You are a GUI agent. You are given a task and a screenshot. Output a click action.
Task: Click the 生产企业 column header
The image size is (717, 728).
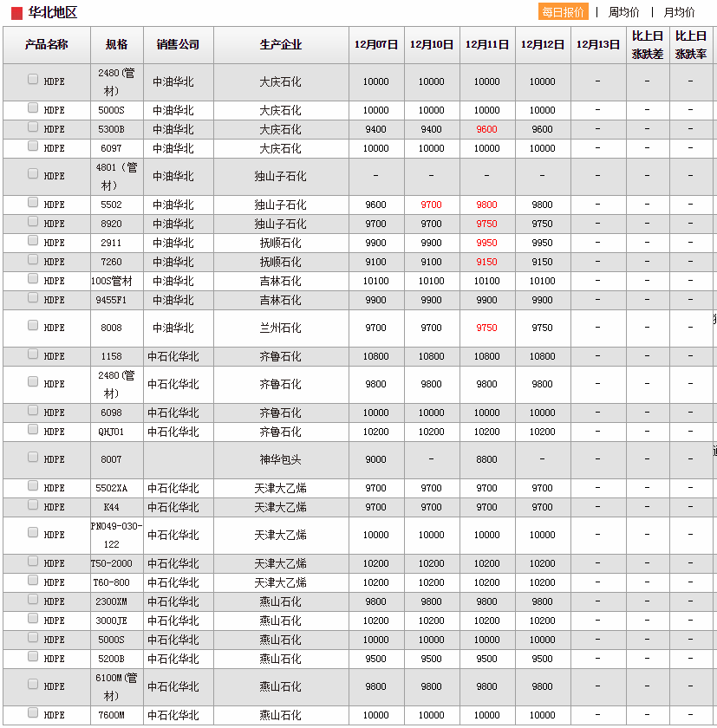[281, 44]
